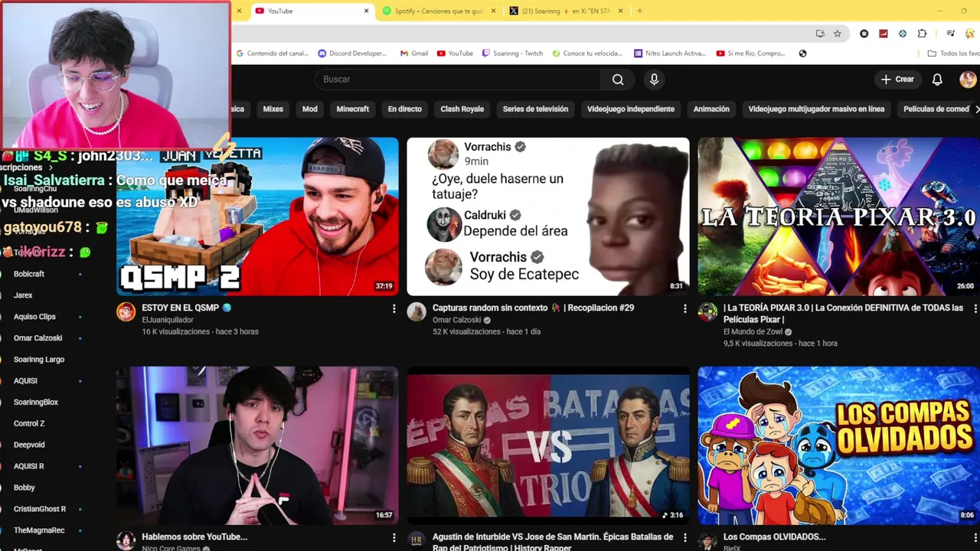
Task: Open ESTOY EN EL QSMP video thumbnail
Action: pyautogui.click(x=257, y=217)
